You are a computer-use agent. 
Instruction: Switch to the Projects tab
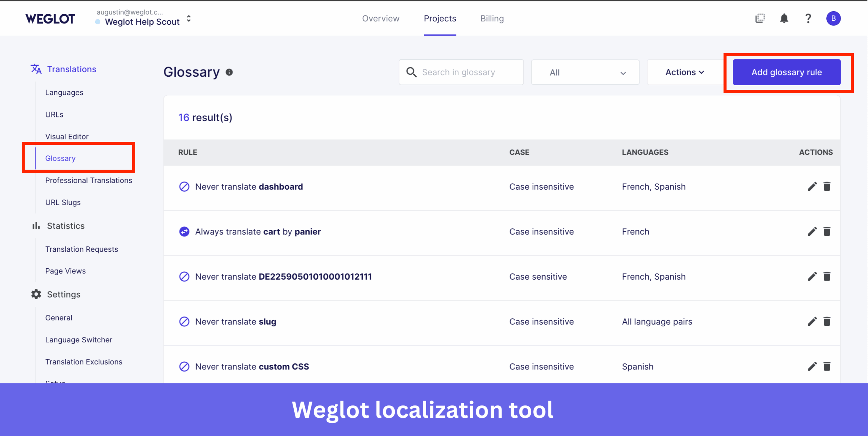[x=440, y=18]
